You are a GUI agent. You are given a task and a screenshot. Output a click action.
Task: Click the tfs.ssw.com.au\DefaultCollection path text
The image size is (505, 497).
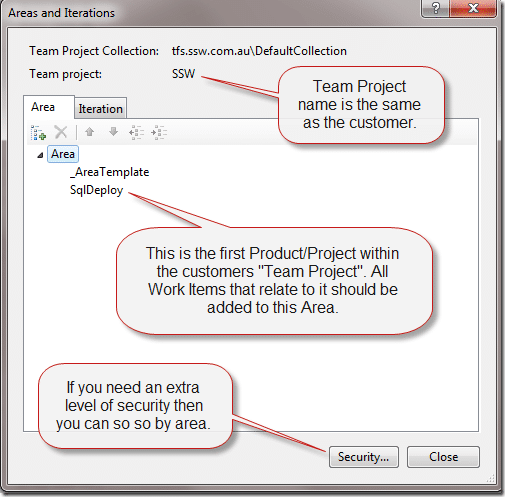click(x=259, y=51)
